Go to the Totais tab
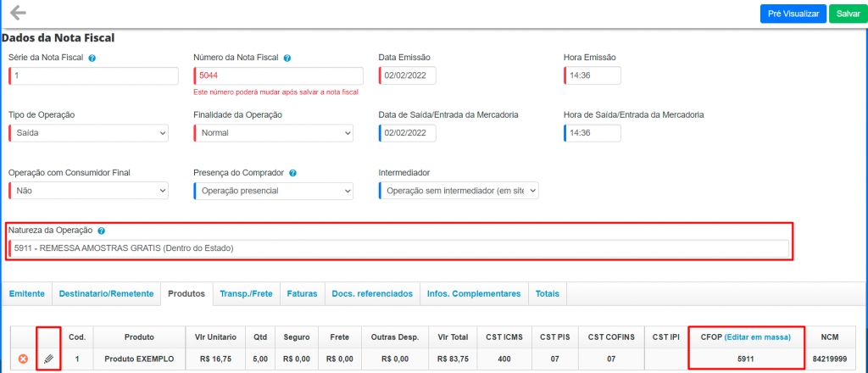Screen dimensions: 868x373 [548, 293]
